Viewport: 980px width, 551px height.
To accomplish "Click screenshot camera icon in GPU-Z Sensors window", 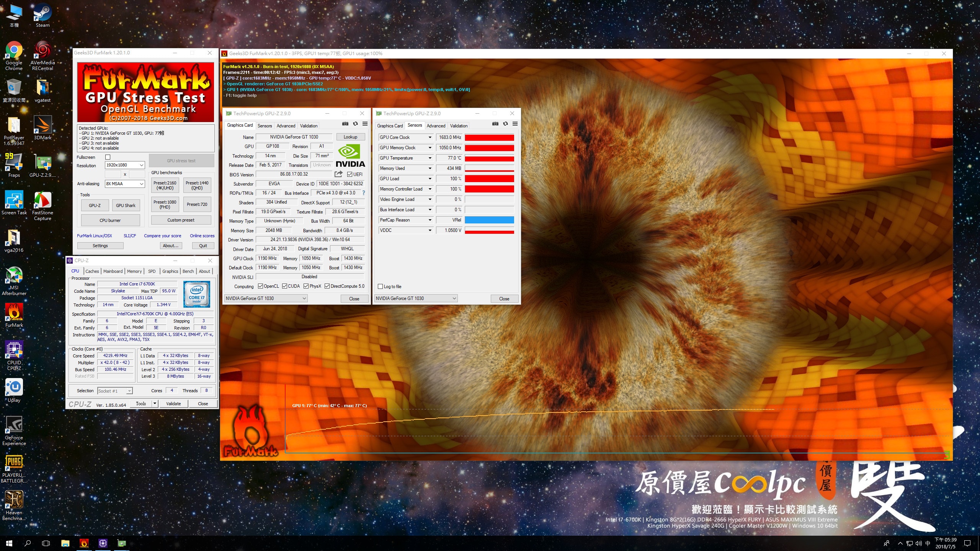I will tap(495, 124).
